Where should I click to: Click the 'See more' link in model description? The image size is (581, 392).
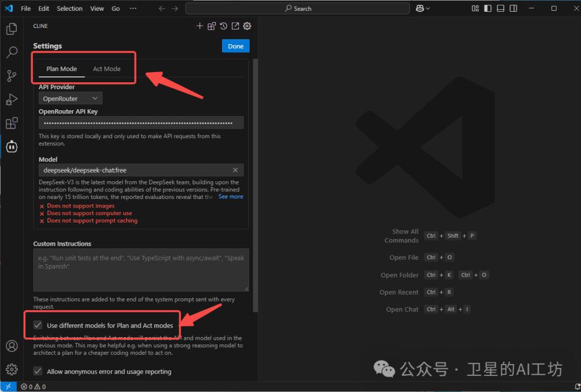230,196
